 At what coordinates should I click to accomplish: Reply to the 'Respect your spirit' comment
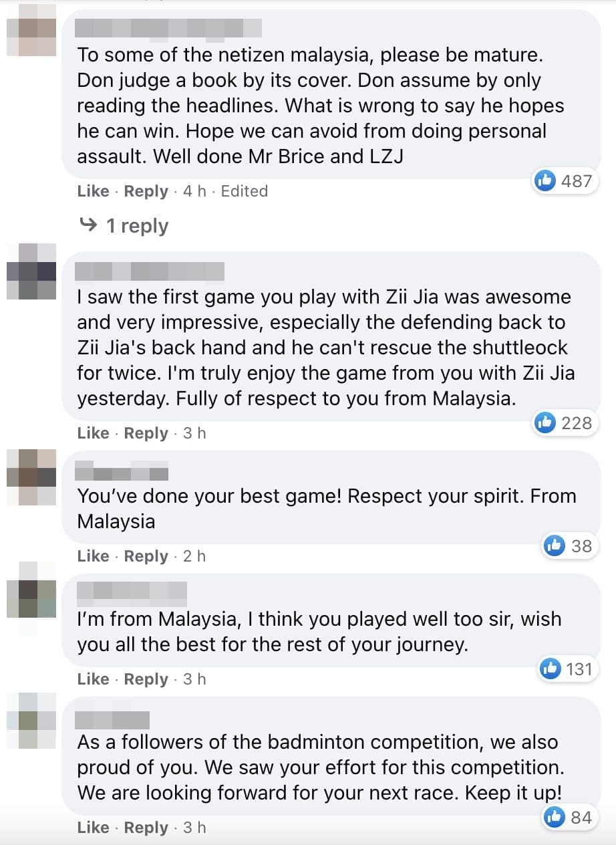[146, 556]
